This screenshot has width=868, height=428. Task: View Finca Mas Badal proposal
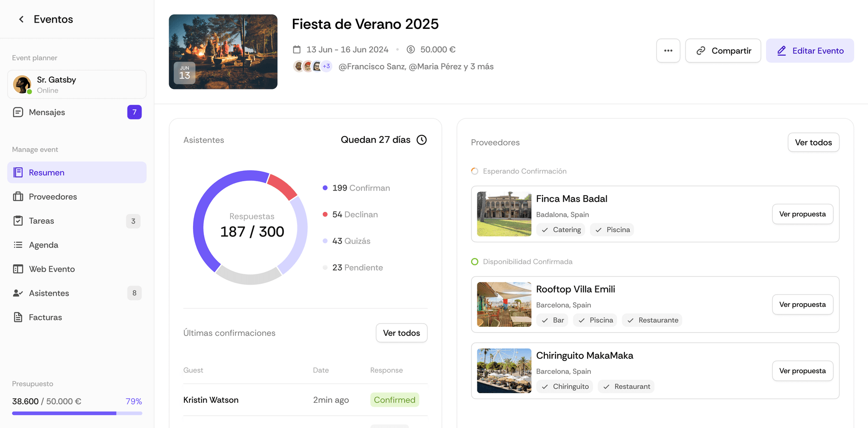coord(802,214)
